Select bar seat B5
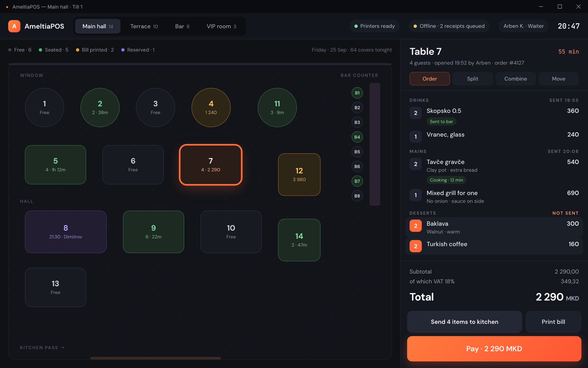The width and height of the screenshot is (588, 368). click(357, 152)
